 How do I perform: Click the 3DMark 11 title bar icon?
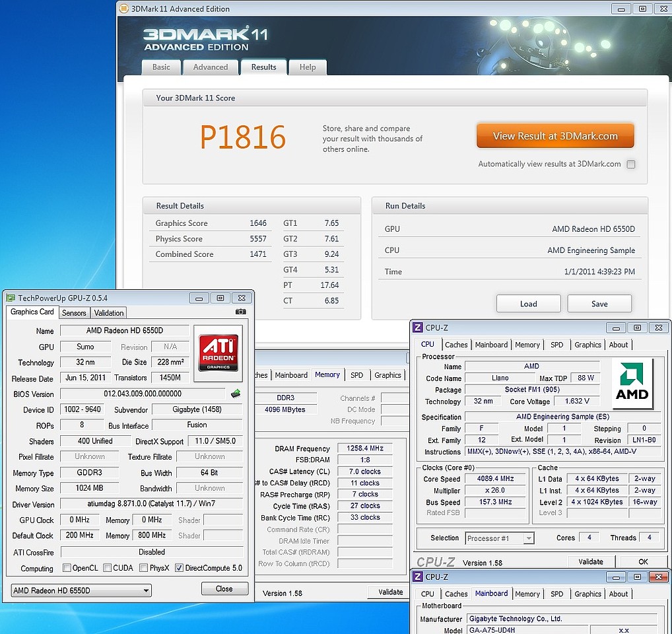pyautogui.click(x=123, y=9)
